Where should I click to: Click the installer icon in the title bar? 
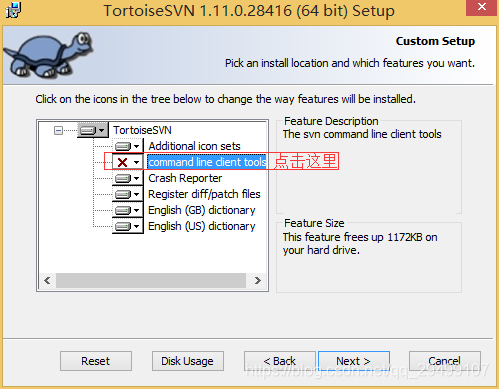tap(13, 10)
